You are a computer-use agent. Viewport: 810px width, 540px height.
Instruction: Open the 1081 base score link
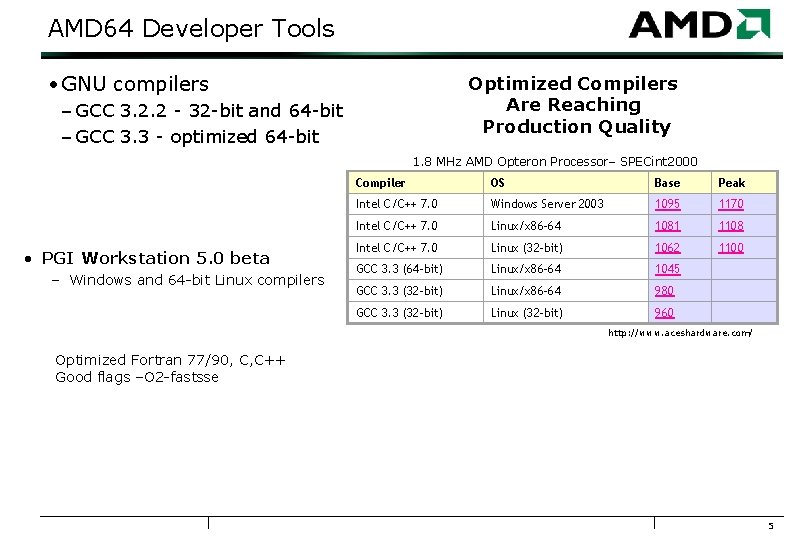(x=667, y=226)
